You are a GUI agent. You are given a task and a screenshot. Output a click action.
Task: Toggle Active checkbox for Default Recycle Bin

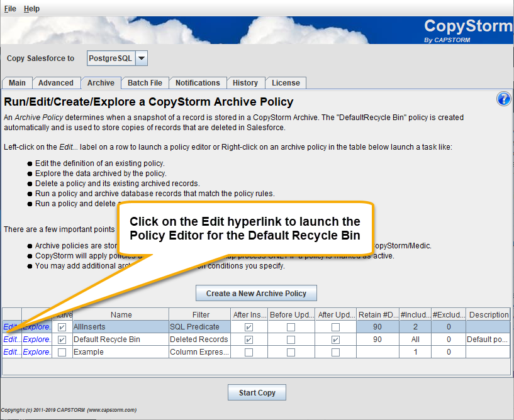[x=62, y=340]
